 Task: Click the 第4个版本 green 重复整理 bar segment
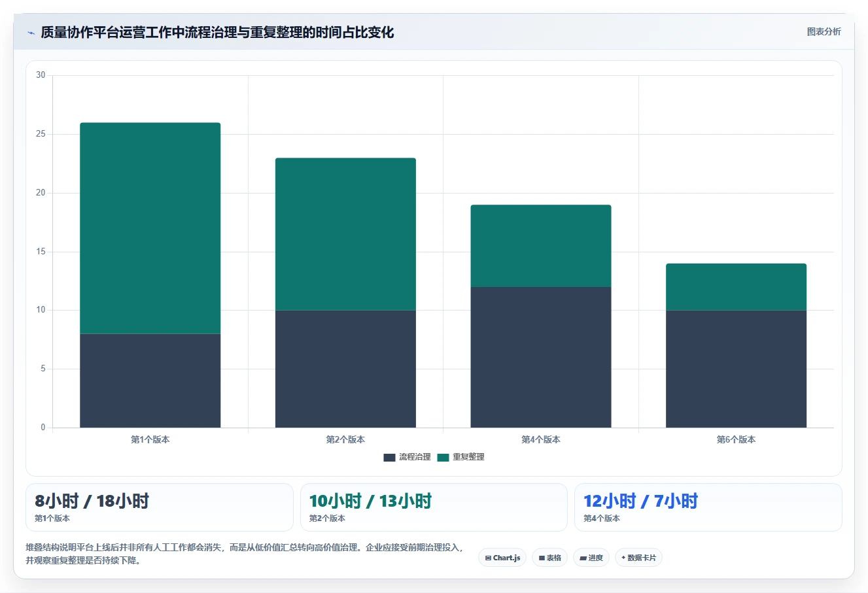[x=541, y=246]
